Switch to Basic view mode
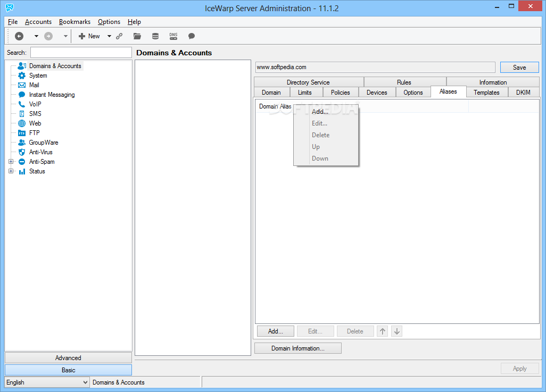 point(68,370)
